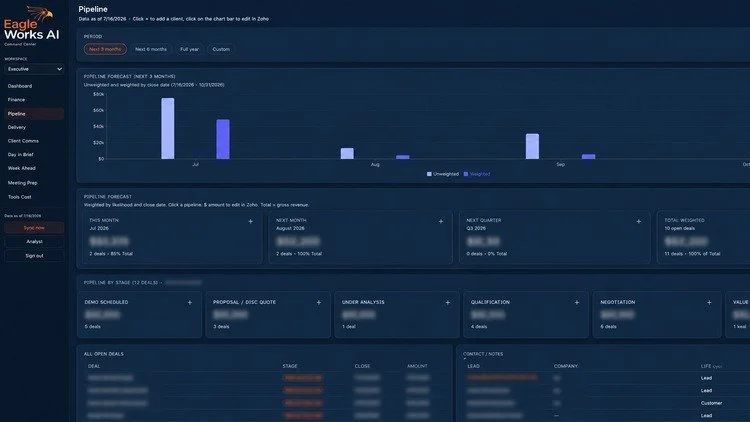
Task: Click the CLOSE column header
Action: click(363, 366)
